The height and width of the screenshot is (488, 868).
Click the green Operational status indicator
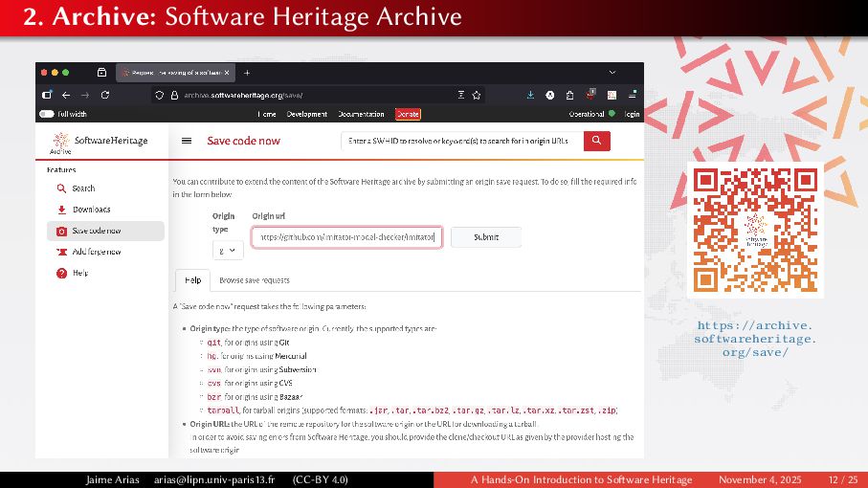tap(612, 114)
